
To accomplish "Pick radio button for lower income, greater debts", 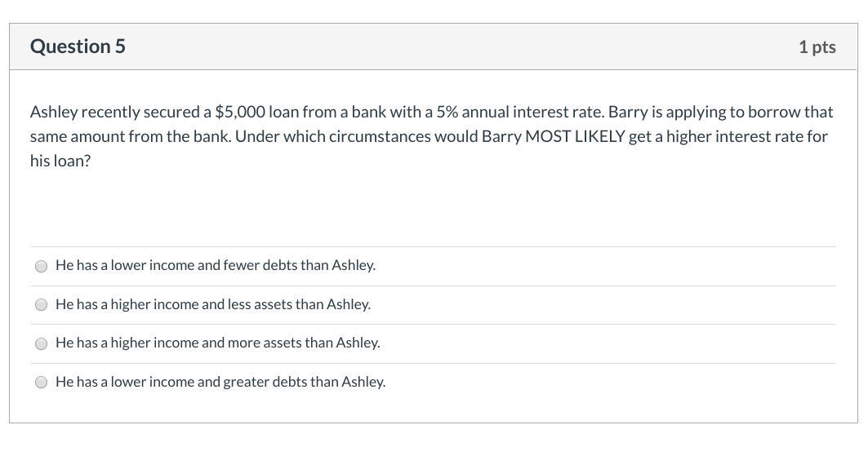I will 41,383.
